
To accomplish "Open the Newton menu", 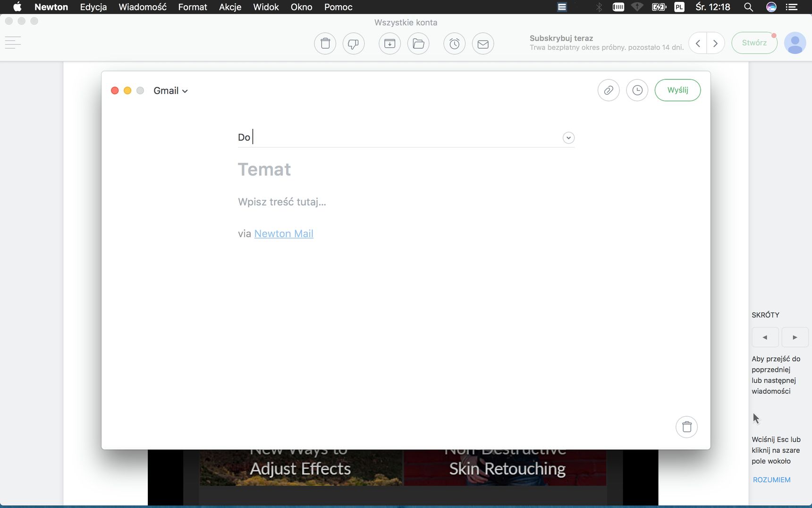I will (x=51, y=7).
